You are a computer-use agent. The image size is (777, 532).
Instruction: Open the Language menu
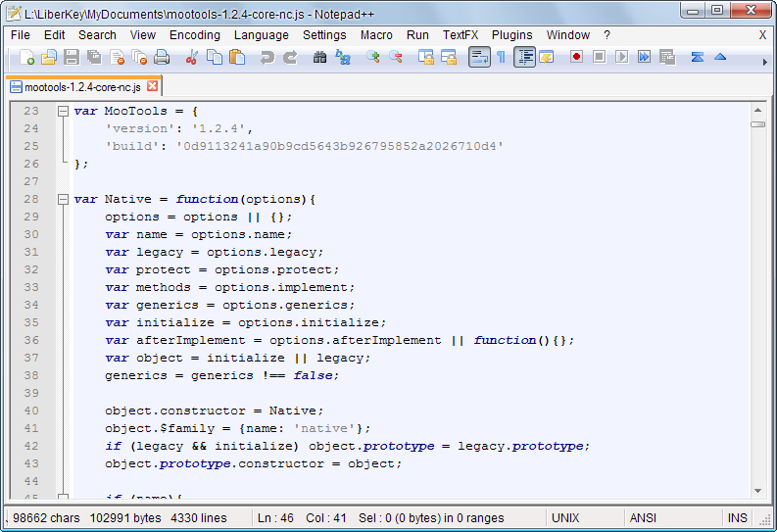pos(262,35)
